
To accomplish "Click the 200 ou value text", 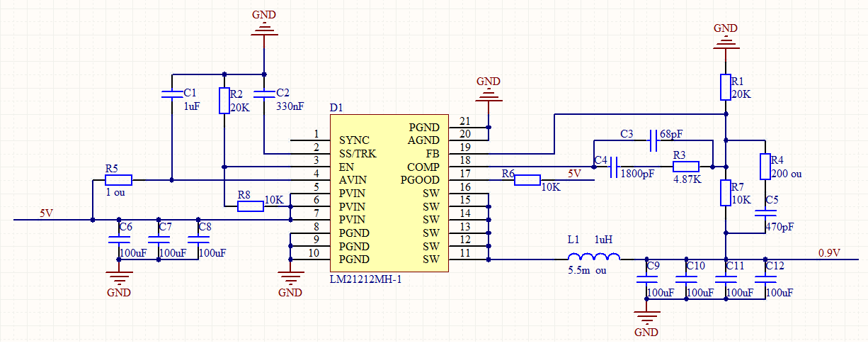I will point(787,173).
